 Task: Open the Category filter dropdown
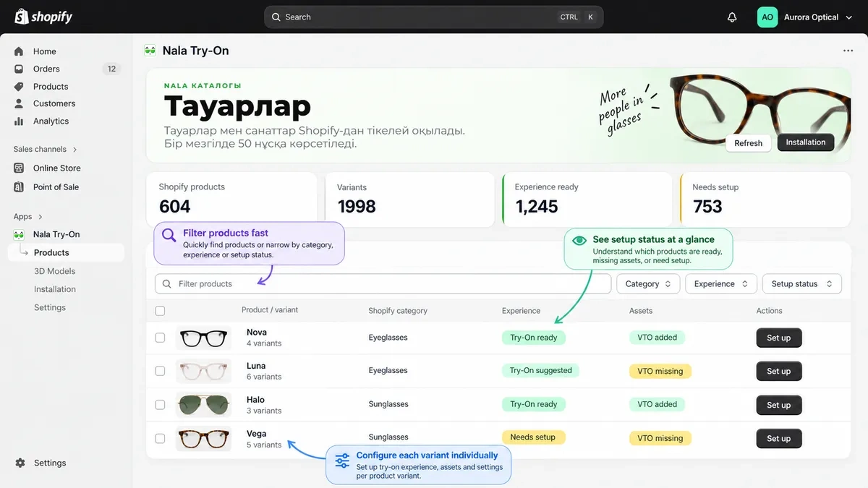click(x=648, y=284)
